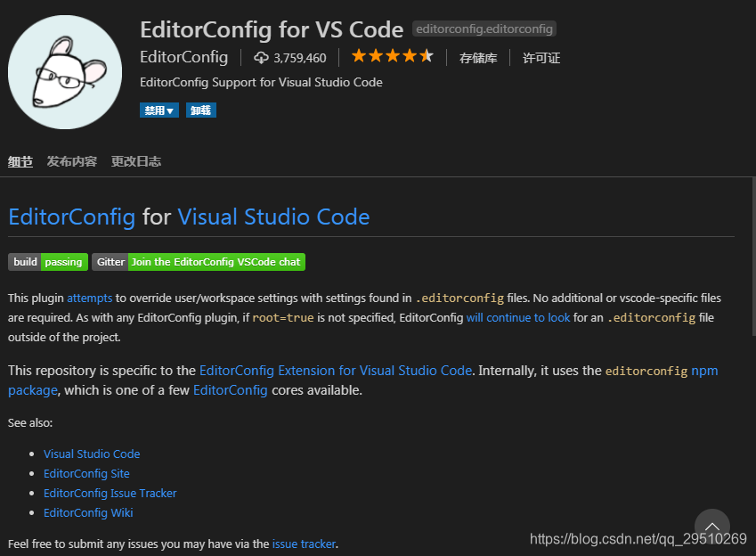The image size is (756, 556).
Task: Click the EditorConfig mouse logo icon
Action: (65, 72)
